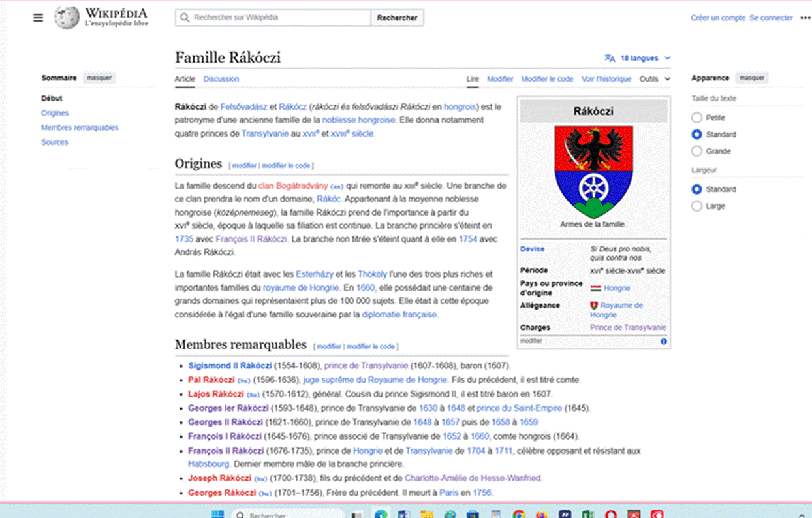Select the Lire tab
This screenshot has height=518, width=812.
tap(473, 79)
